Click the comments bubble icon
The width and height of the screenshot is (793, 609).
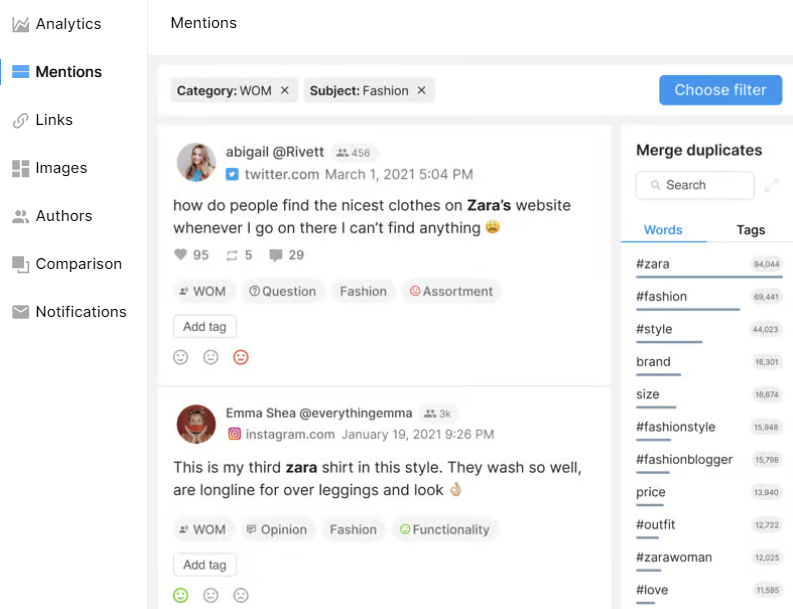point(276,255)
